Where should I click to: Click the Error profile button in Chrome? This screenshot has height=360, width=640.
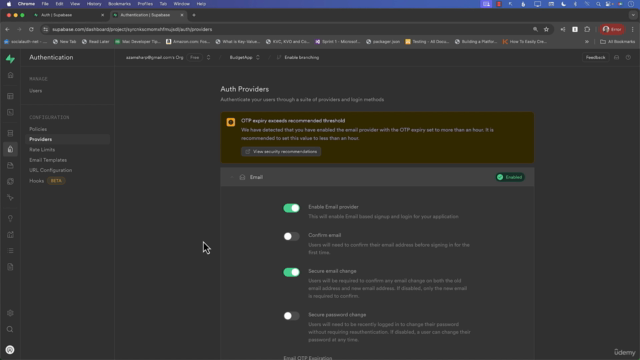coord(612,29)
